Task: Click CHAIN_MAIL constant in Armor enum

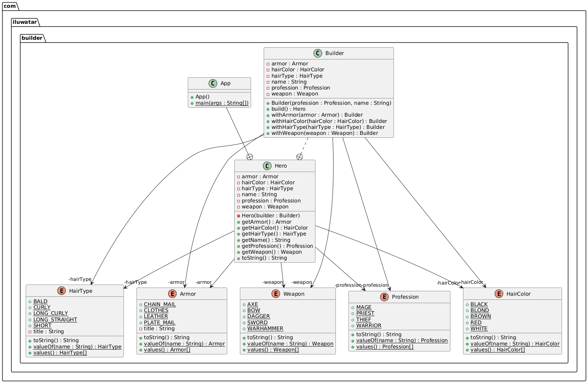Action: 160,304
